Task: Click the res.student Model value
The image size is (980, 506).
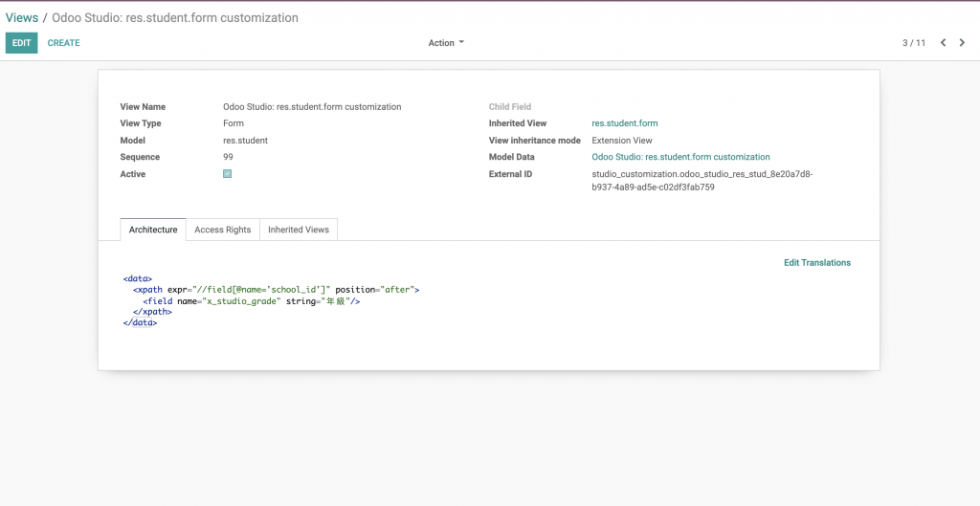Action: (x=245, y=141)
